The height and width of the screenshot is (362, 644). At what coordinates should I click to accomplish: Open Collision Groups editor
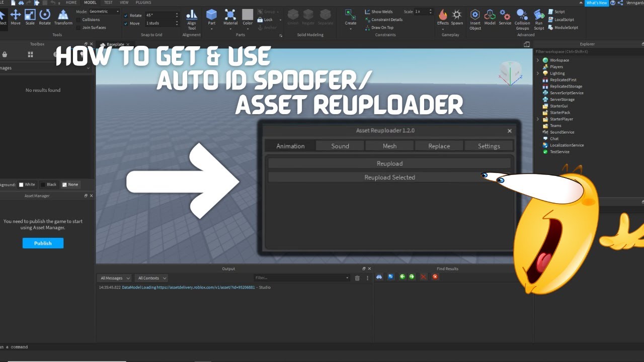(x=522, y=19)
